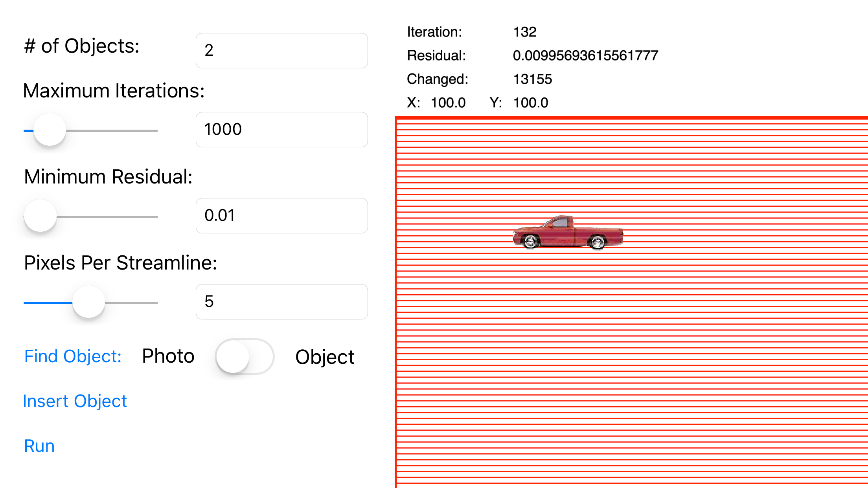The image size is (868, 488).
Task: Click the "Photo" label beside the switch
Action: coord(168,356)
